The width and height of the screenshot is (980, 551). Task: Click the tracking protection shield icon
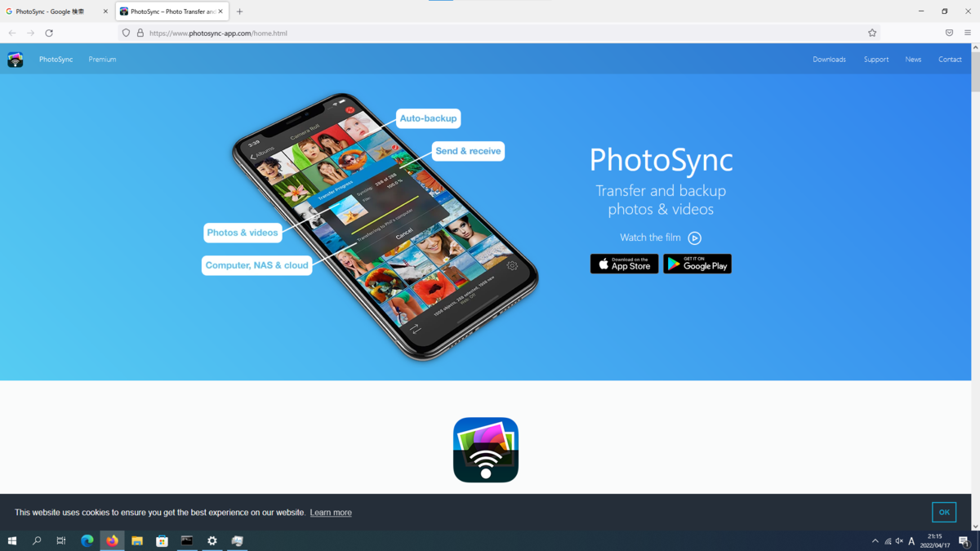point(126,33)
